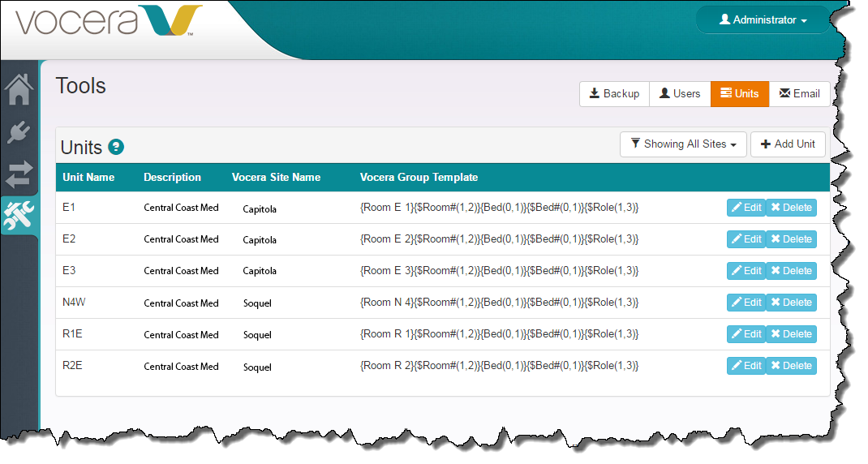Delete the E2 unit
The width and height of the screenshot is (868, 464).
tap(791, 239)
